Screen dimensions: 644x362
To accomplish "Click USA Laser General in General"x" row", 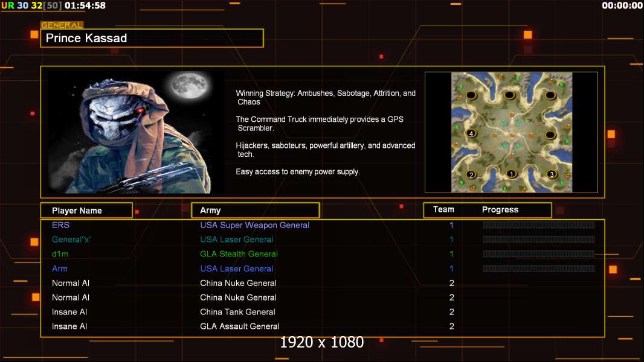I will [x=237, y=240].
